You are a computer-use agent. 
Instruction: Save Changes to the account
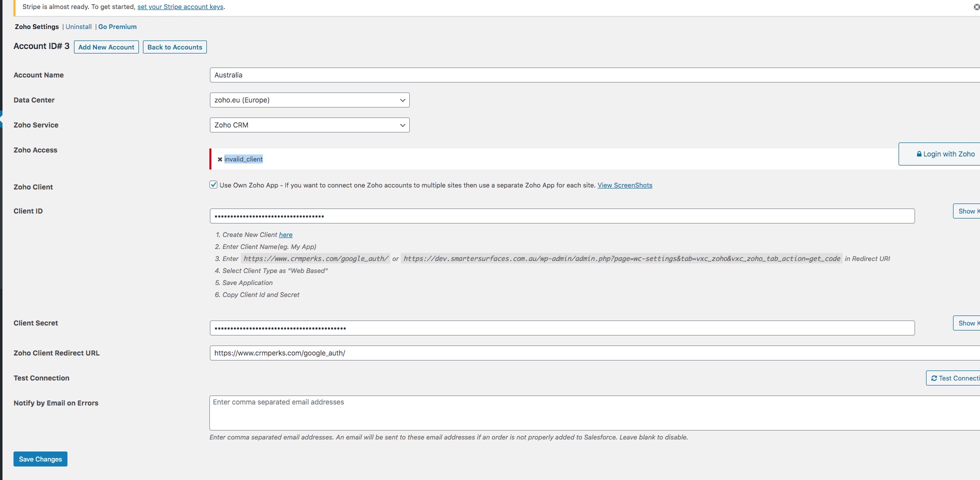(x=40, y=459)
